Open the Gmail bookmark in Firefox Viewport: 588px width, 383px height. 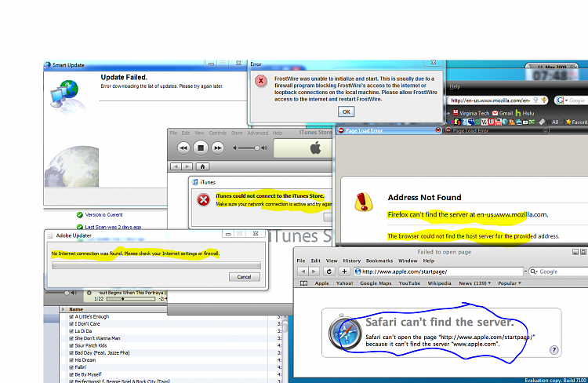pyautogui.click(x=502, y=113)
